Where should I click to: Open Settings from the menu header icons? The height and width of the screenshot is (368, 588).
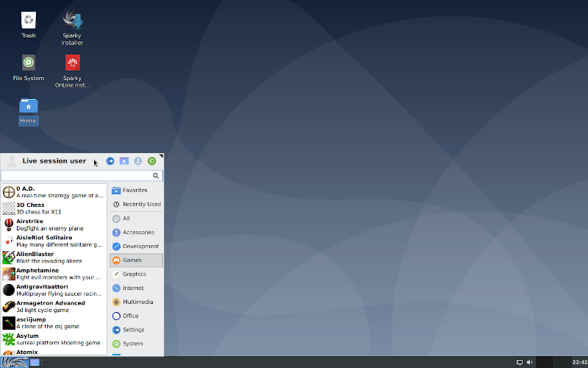tap(110, 161)
